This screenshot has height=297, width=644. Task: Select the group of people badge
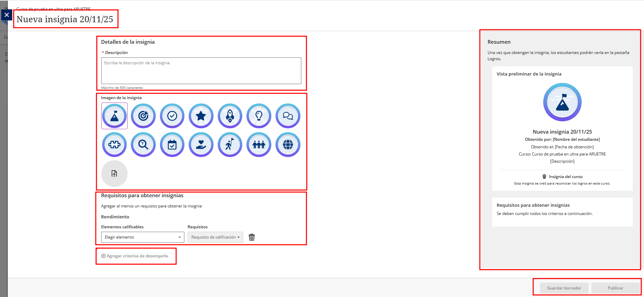pos(259,145)
